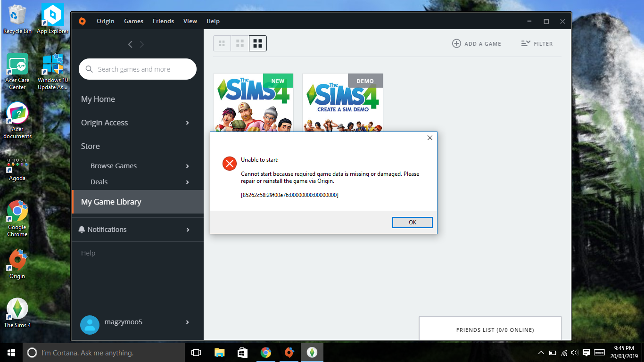
Task: Go forward with the right arrow
Action: 142,44
